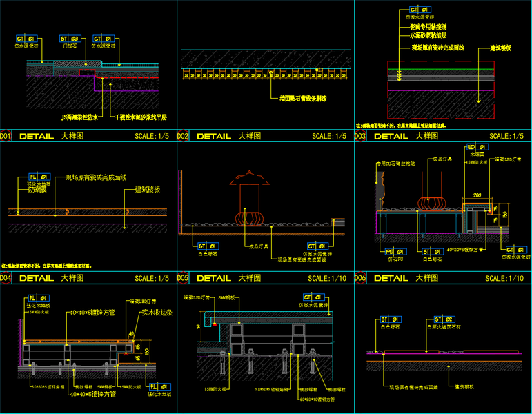The width and height of the screenshot is (532, 414).
Task: Click the "建筑楼板" label in detail D04
Action: click(147, 190)
